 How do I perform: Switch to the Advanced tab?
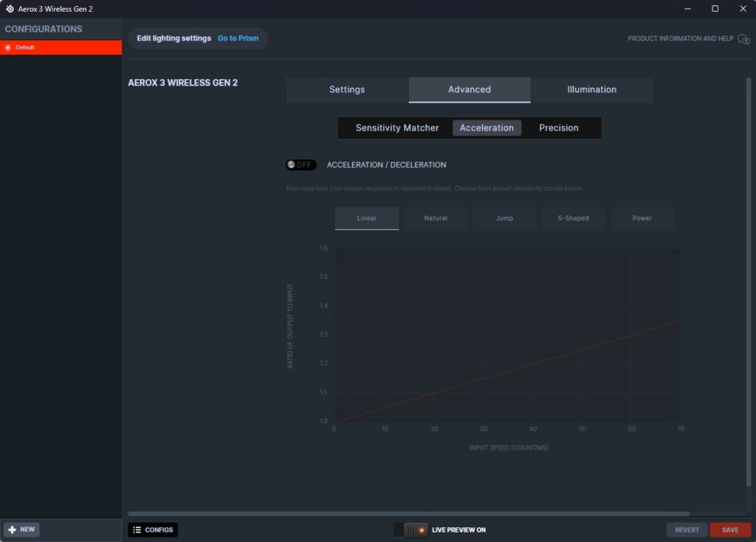coord(470,89)
